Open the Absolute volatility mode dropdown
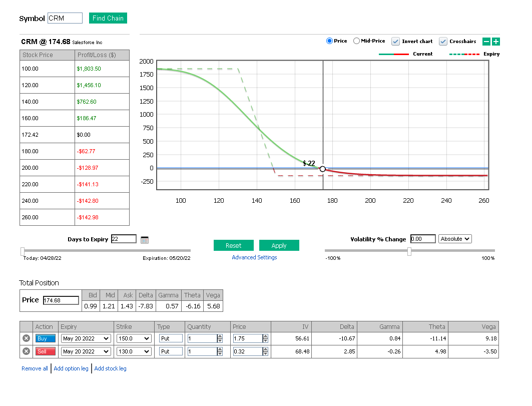The height and width of the screenshot is (406, 532). [455, 239]
